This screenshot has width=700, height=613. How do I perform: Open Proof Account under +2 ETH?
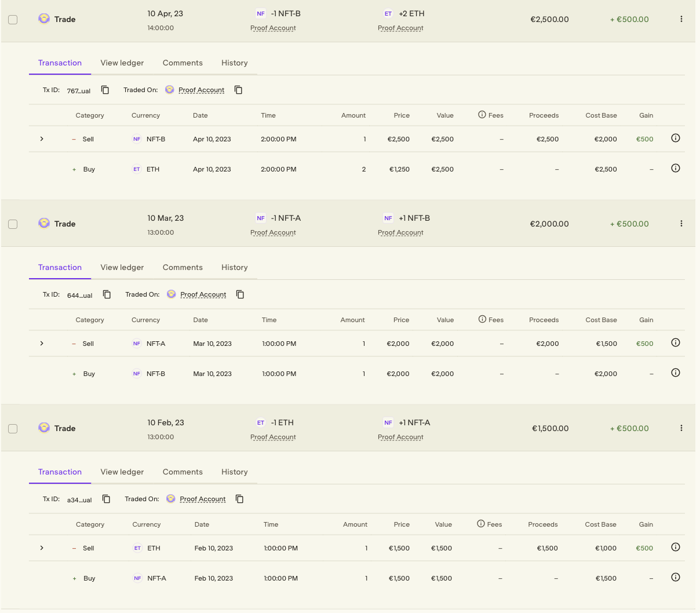[400, 28]
